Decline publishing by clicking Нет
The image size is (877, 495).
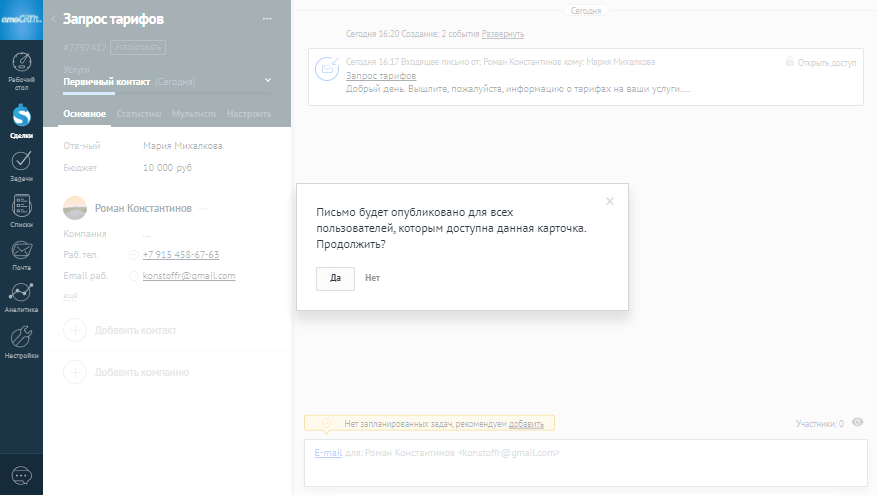pyautogui.click(x=373, y=278)
